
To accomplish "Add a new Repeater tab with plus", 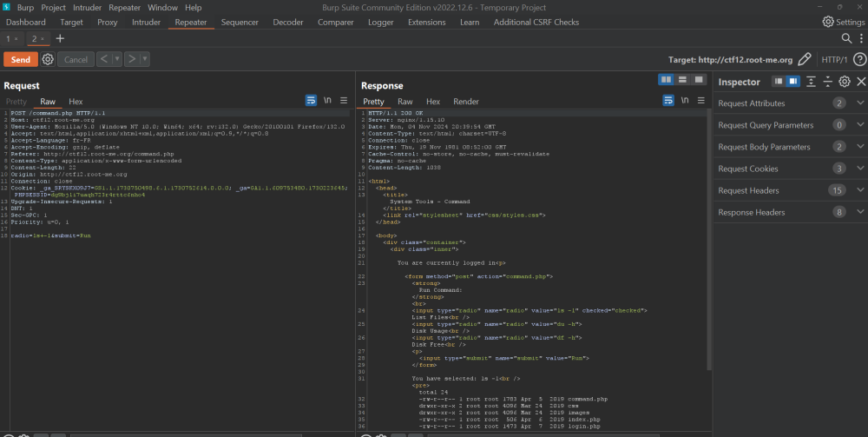I will coord(60,39).
